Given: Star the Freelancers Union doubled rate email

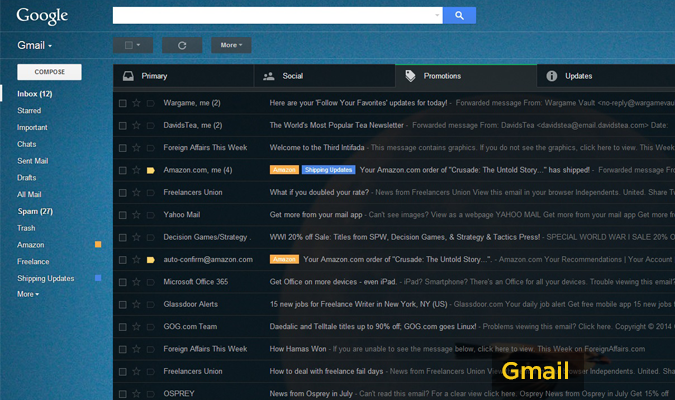Looking at the screenshot, I should [136, 192].
